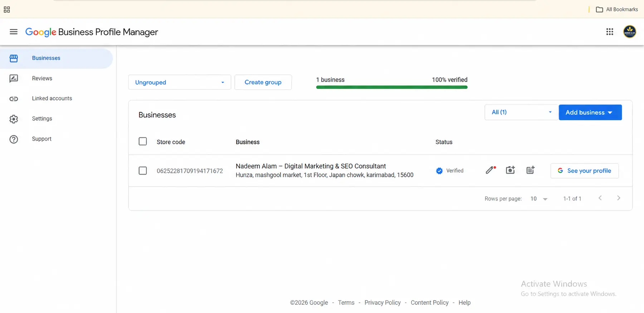Image resolution: width=644 pixels, height=313 pixels.
Task: Open the All (1) filter dropdown
Action: click(x=521, y=112)
